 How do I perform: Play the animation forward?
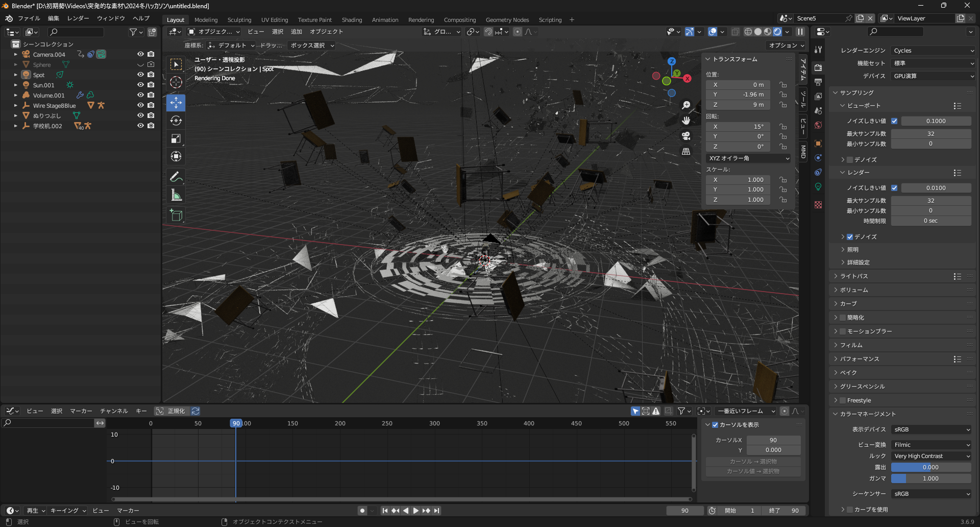[416, 511]
